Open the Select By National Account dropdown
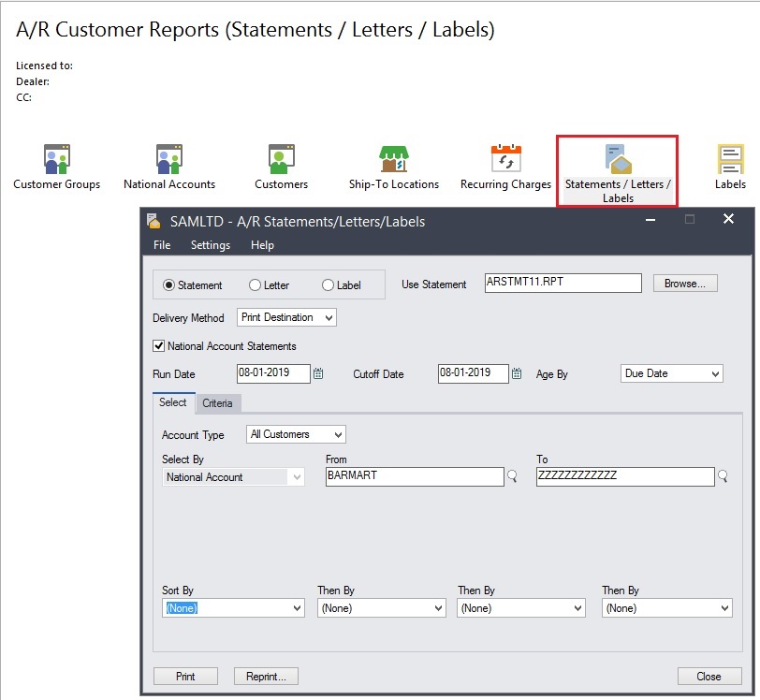Viewport: 760px width, 700px height. pyautogui.click(x=233, y=477)
